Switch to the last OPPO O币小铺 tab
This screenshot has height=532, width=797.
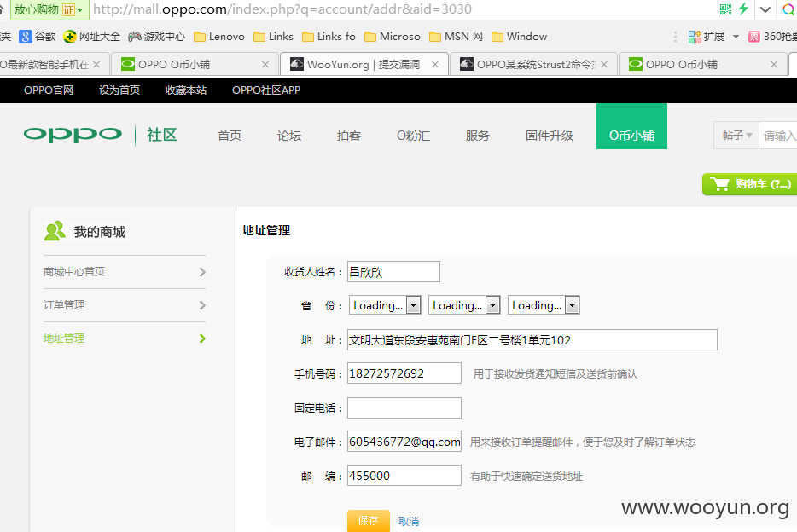click(701, 65)
